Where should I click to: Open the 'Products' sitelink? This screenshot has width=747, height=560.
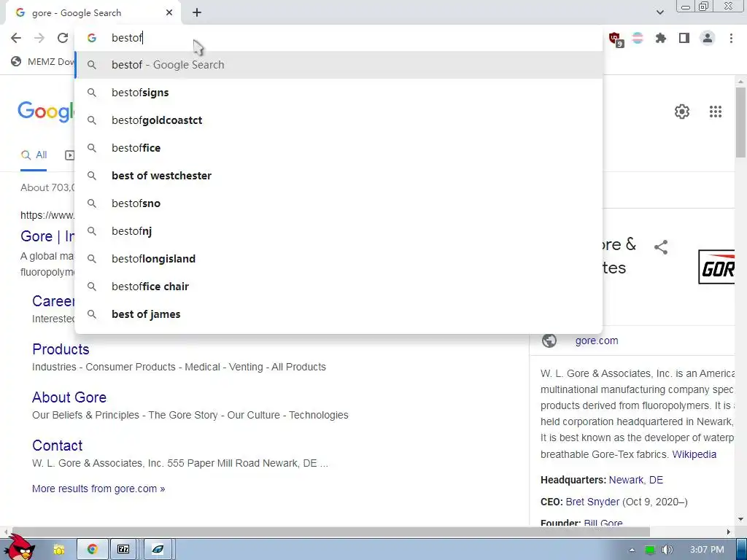coord(61,349)
